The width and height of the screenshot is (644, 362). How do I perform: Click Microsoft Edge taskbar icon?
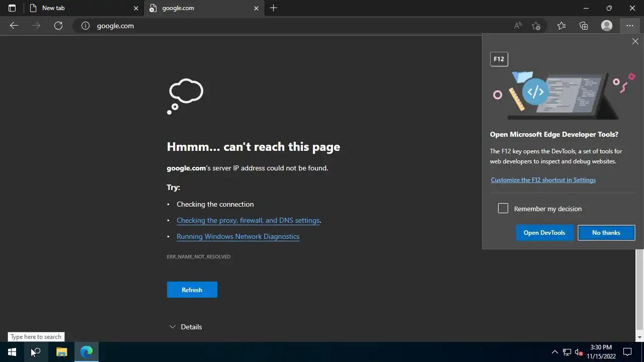[87, 352]
